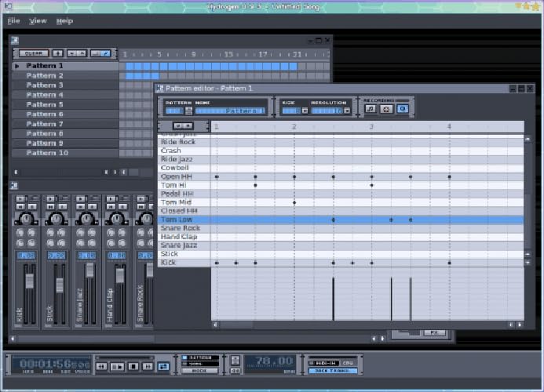Image resolution: width=544 pixels, height=392 pixels.
Task: Open the View menu
Action: [x=38, y=20]
